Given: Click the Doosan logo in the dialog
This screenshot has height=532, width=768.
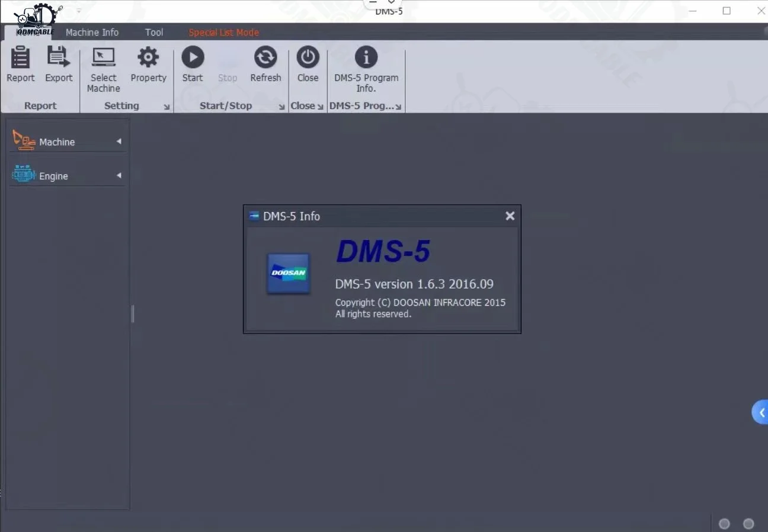Looking at the screenshot, I should pyautogui.click(x=289, y=273).
